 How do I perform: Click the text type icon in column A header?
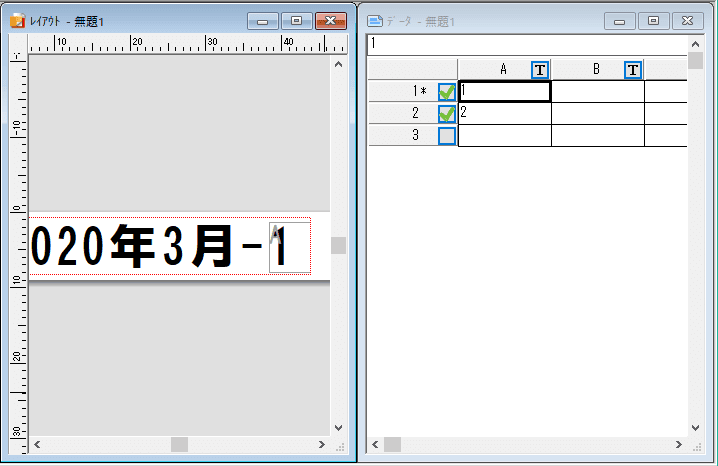(x=540, y=69)
